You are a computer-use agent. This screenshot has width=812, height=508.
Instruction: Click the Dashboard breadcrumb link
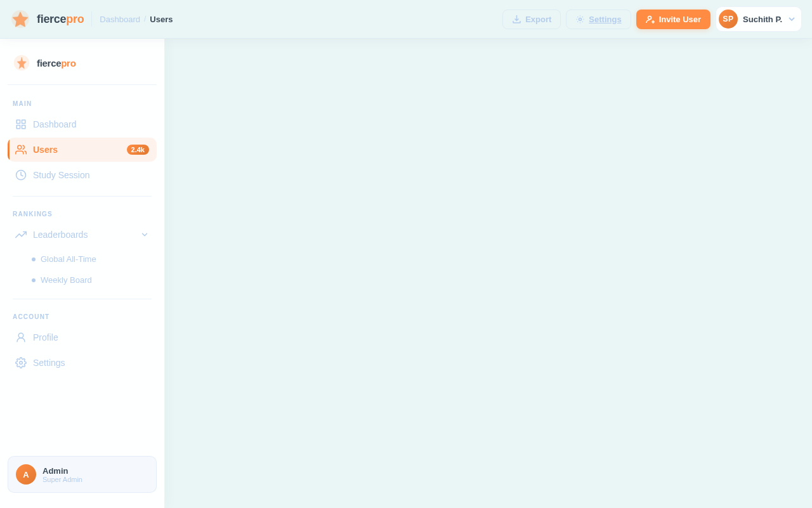click(120, 19)
